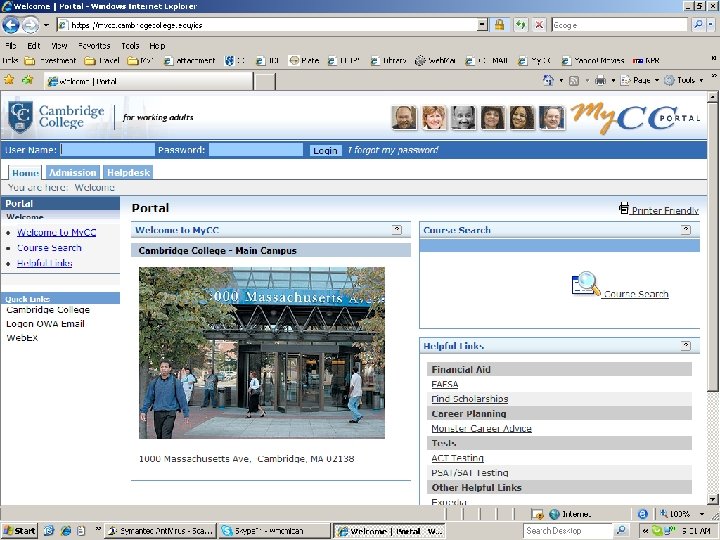This screenshot has height=540, width=720.
Task: Switch to the Helpdesk portal tab
Action: click(x=128, y=173)
